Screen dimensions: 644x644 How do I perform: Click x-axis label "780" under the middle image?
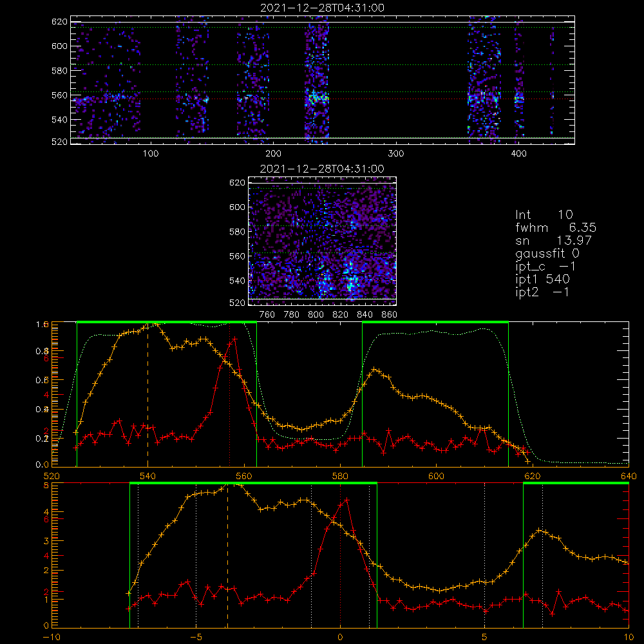[292, 315]
